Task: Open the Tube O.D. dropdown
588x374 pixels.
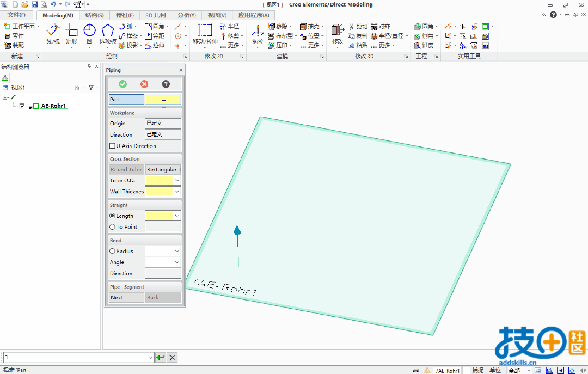Action: (177, 180)
